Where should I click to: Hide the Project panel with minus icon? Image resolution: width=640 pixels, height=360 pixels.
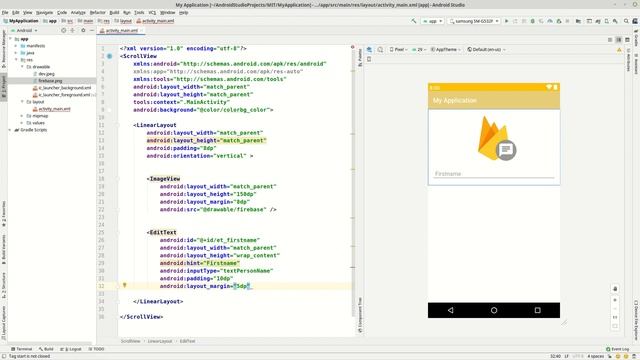click(91, 30)
